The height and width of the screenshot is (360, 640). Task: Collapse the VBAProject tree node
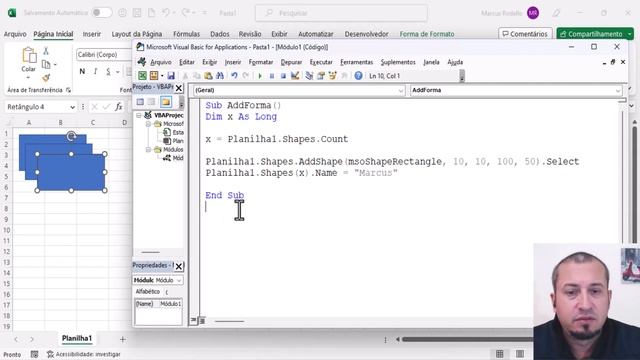click(x=139, y=116)
